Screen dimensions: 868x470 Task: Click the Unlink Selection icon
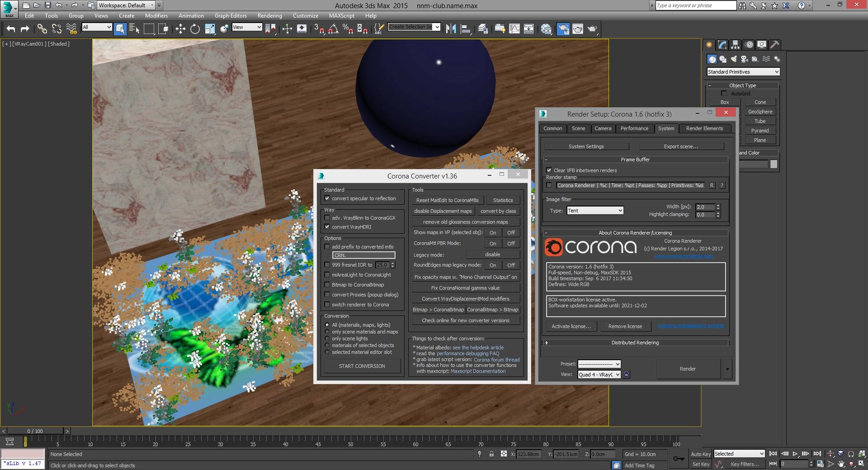[x=57, y=29]
